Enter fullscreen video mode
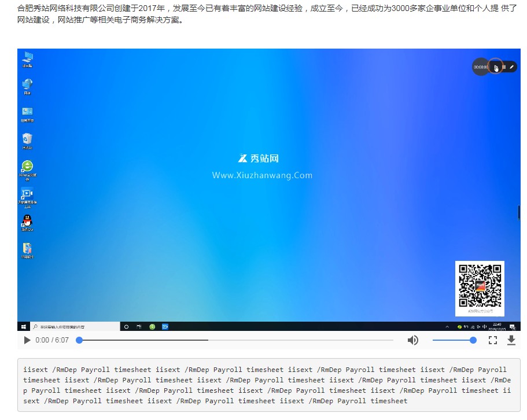 click(493, 340)
